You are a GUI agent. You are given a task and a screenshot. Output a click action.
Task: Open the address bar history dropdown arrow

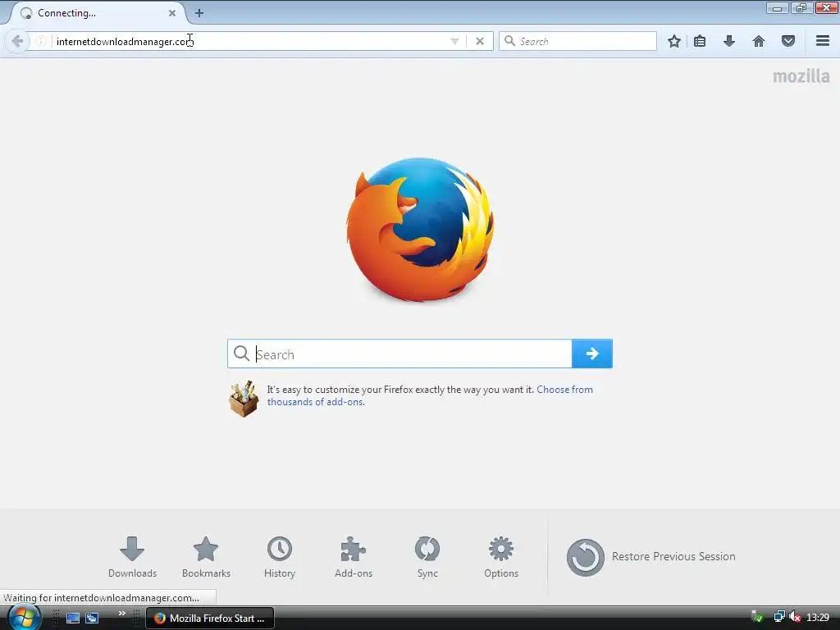(454, 41)
